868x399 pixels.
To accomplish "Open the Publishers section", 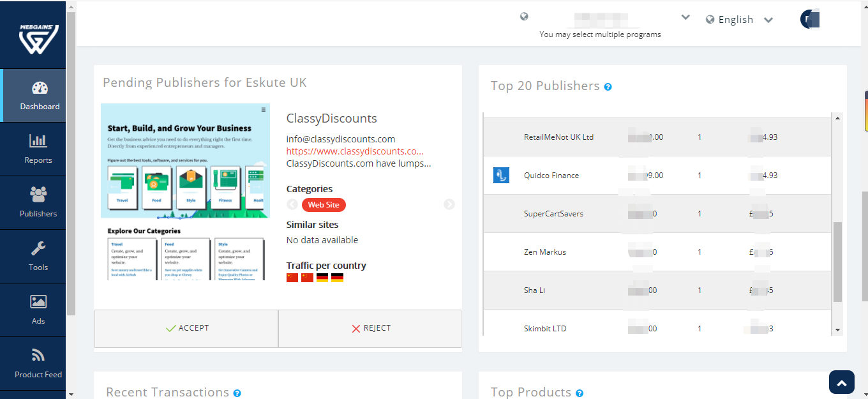I will (33, 203).
